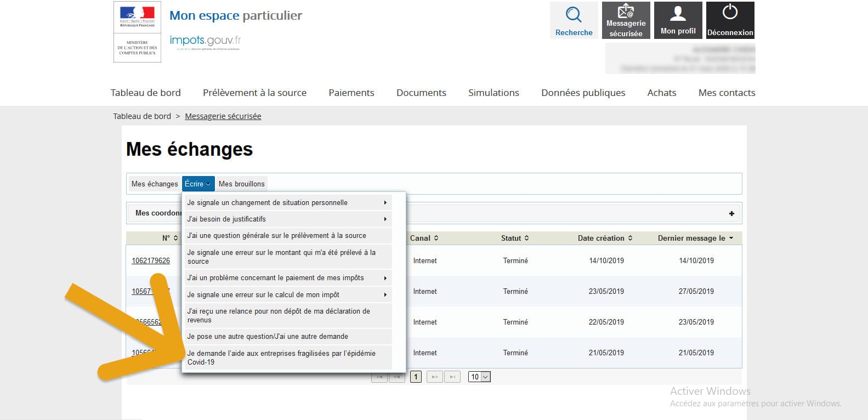Image resolution: width=868 pixels, height=420 pixels.
Task: Click date 14/10/2019 in Date création
Action: 606,260
